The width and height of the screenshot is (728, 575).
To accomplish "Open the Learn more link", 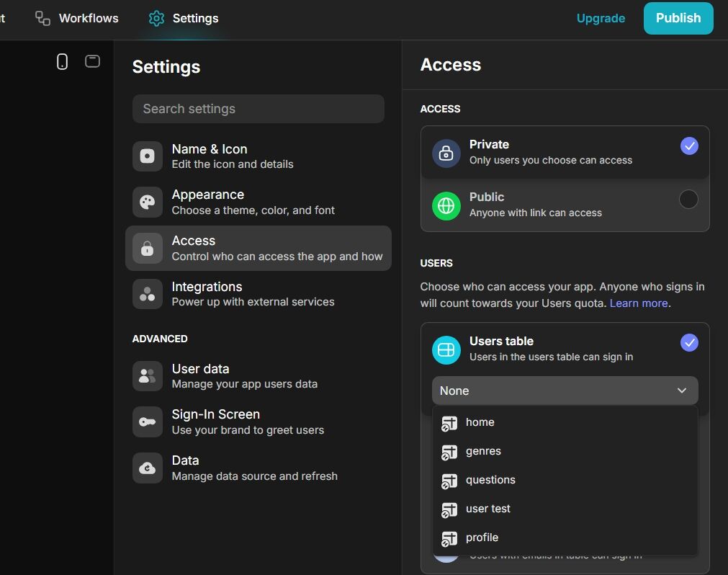I will click(639, 303).
